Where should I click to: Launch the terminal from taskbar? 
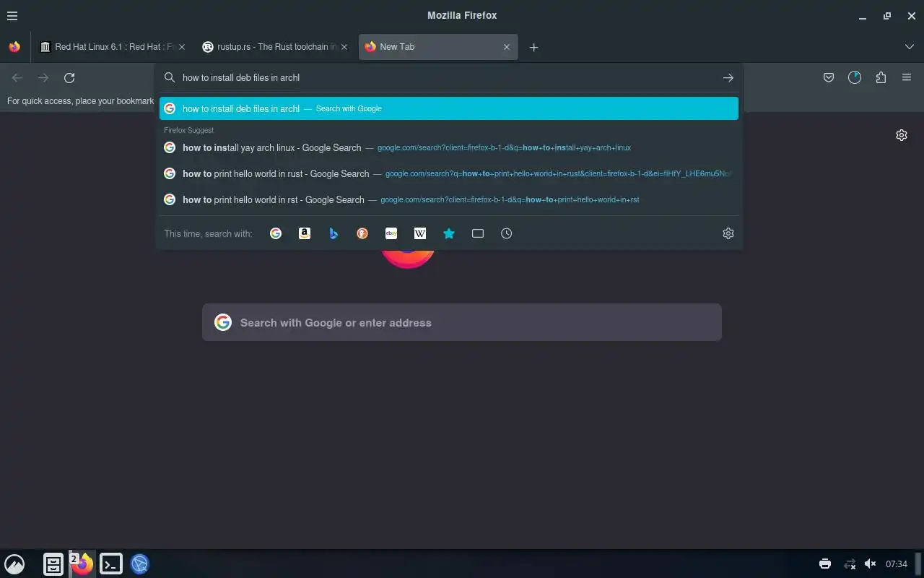111,564
